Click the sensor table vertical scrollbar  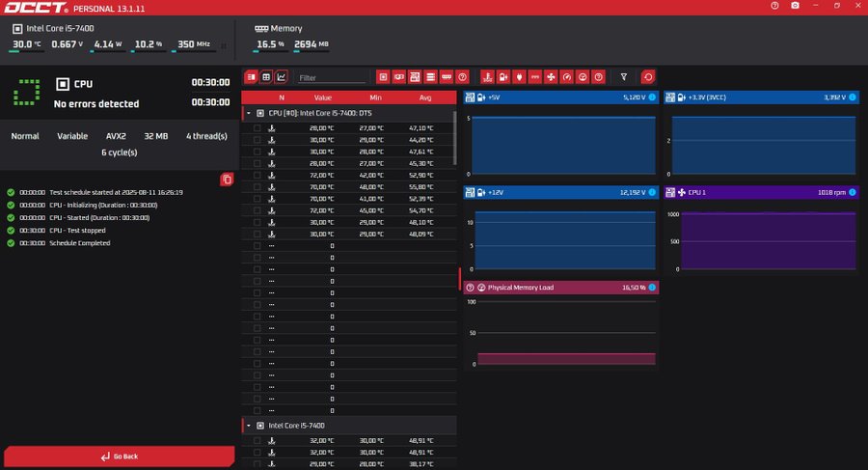pyautogui.click(x=455, y=138)
